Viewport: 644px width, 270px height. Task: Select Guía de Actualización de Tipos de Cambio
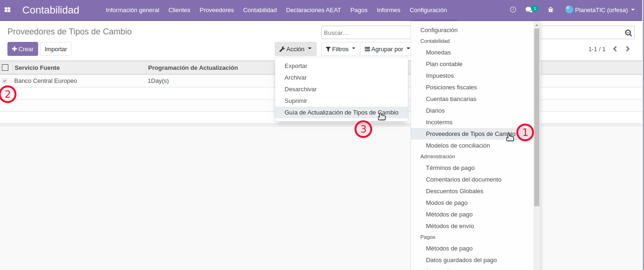[341, 113]
